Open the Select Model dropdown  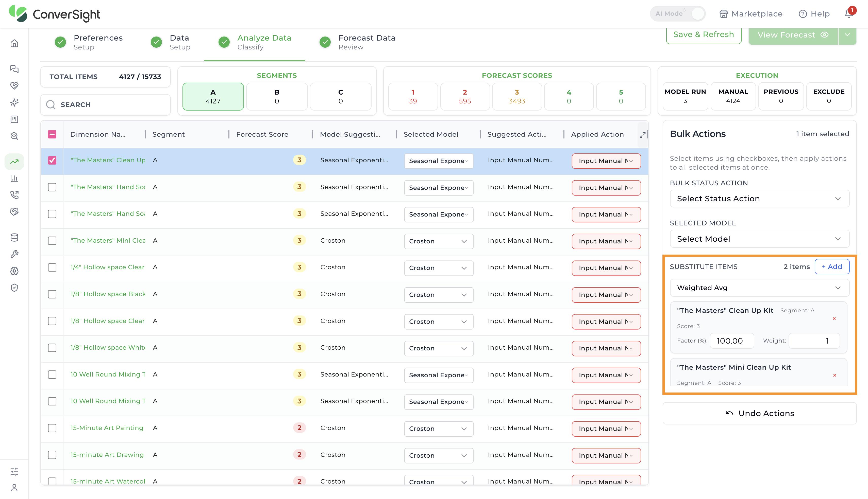pyautogui.click(x=759, y=239)
